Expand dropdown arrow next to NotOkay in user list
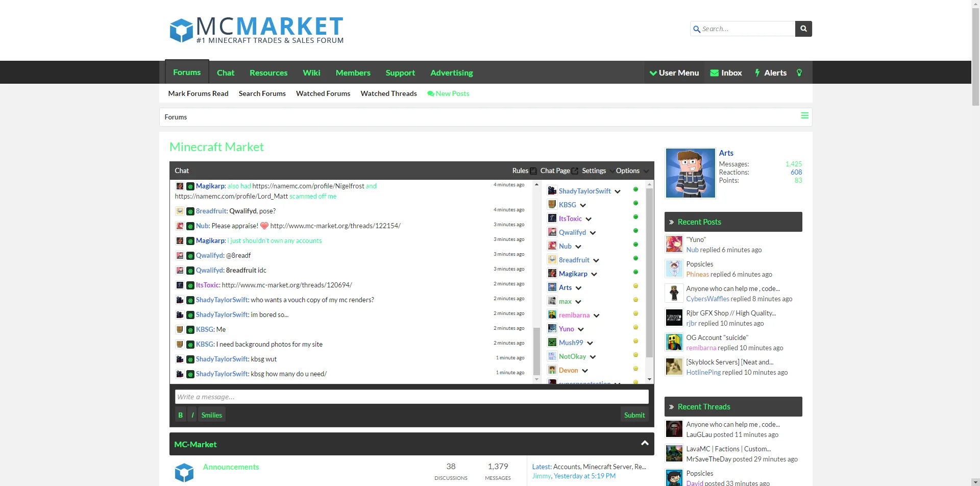 click(593, 357)
